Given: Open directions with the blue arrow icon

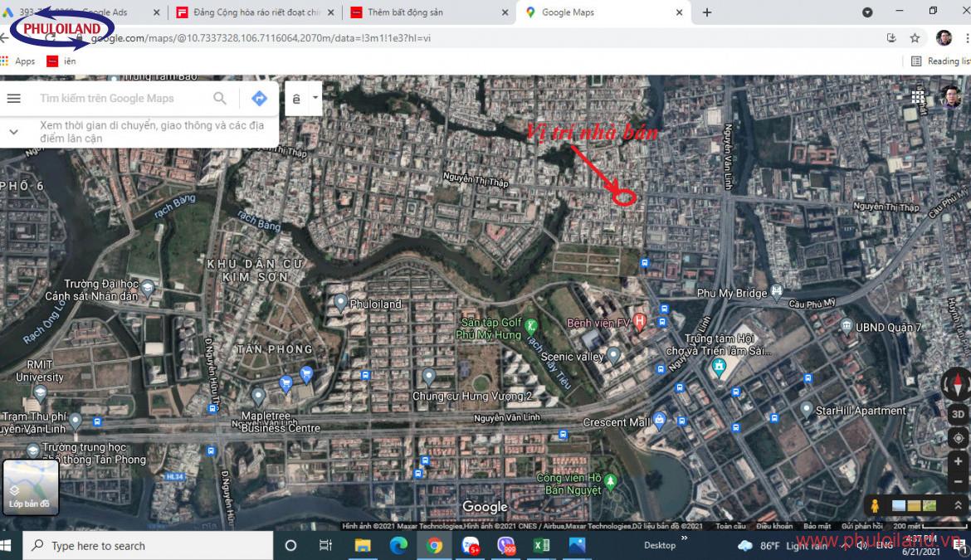Looking at the screenshot, I should tap(259, 99).
